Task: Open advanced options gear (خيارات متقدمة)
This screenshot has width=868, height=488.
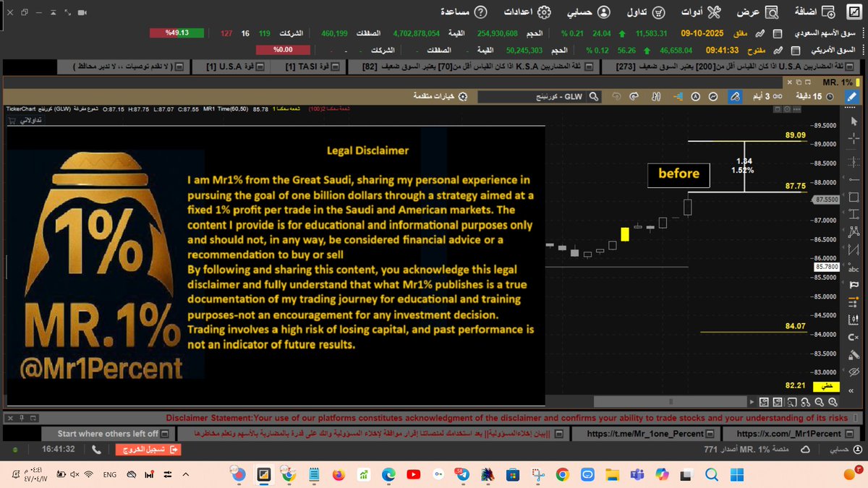Action: [441, 96]
